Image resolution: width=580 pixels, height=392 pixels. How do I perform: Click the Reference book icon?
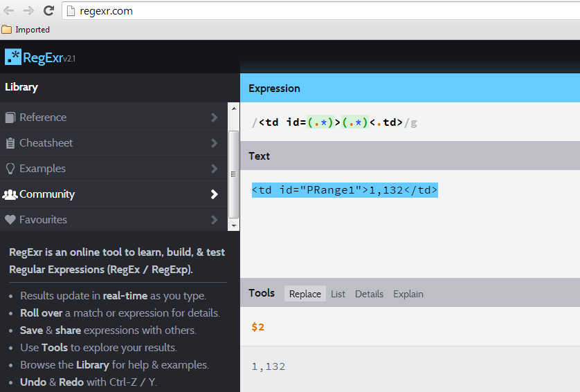coord(10,118)
